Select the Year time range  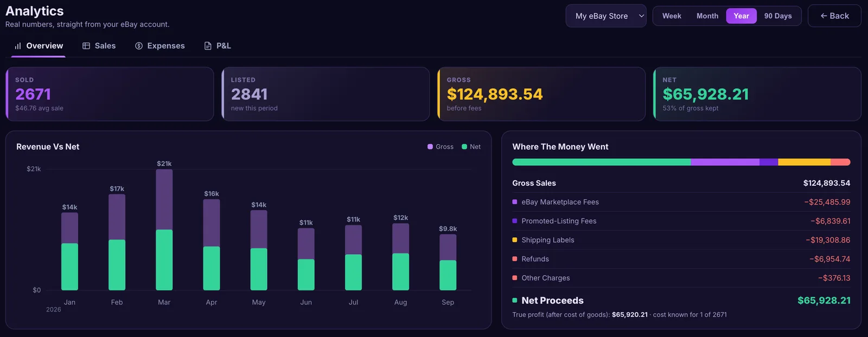[x=741, y=16]
